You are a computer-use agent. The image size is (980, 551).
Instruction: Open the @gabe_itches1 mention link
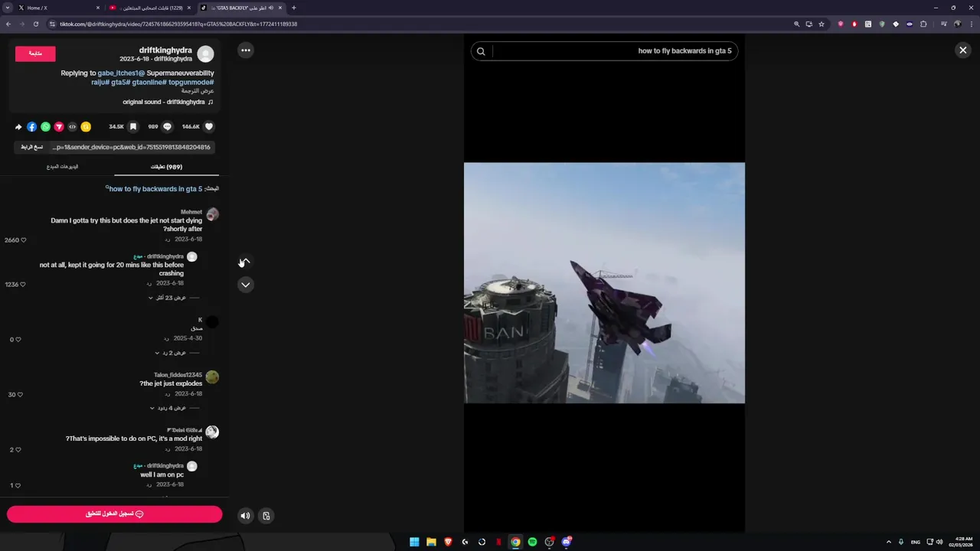point(121,73)
